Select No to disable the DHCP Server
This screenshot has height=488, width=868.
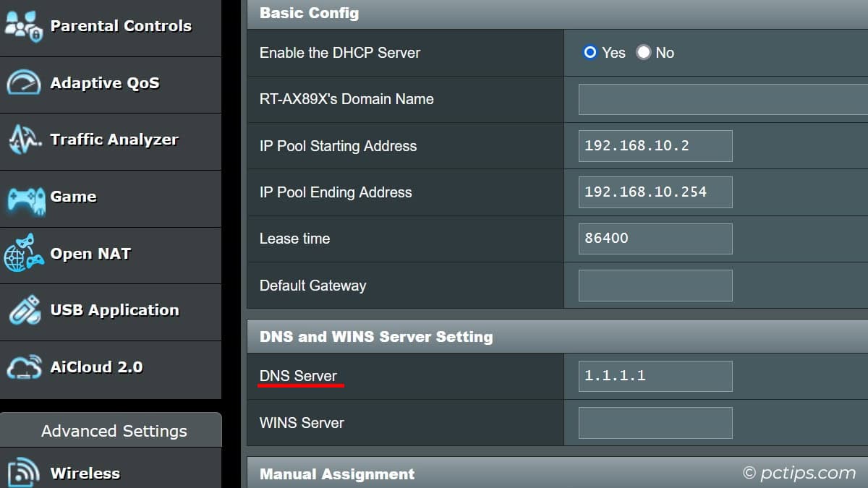point(644,53)
